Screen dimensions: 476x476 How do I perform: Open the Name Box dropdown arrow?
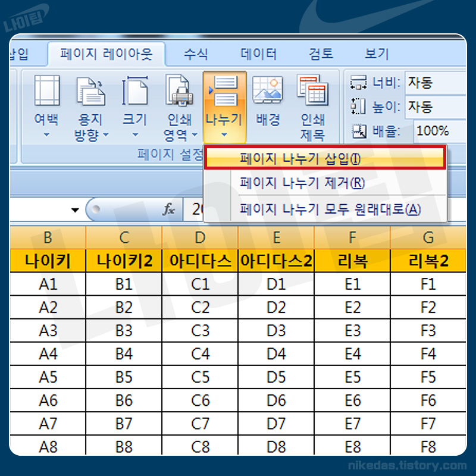75,210
